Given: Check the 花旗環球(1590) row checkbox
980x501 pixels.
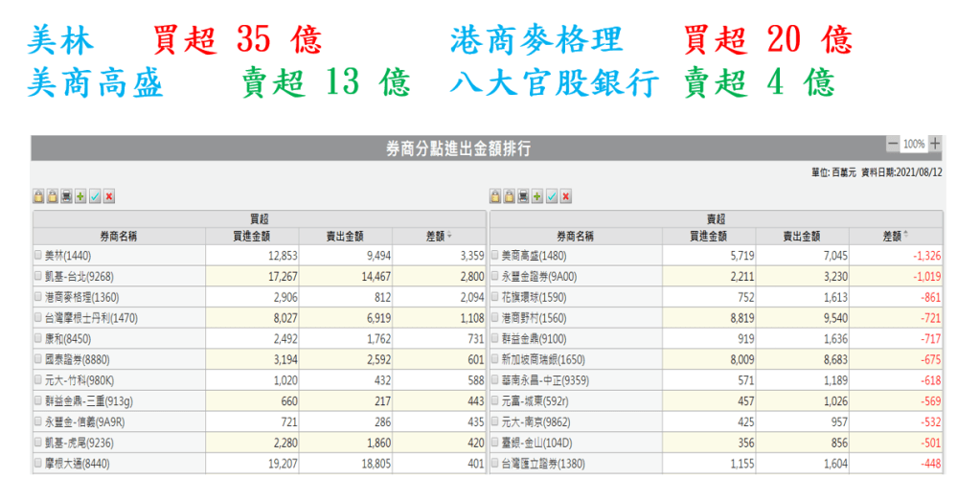Looking at the screenshot, I should 495,298.
